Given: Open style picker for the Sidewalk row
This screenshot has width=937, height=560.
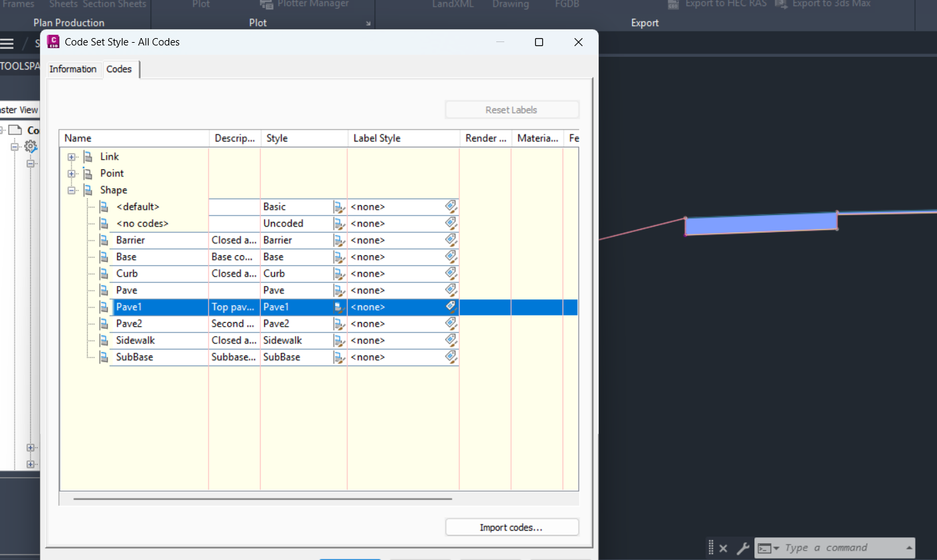Looking at the screenshot, I should pyautogui.click(x=339, y=340).
